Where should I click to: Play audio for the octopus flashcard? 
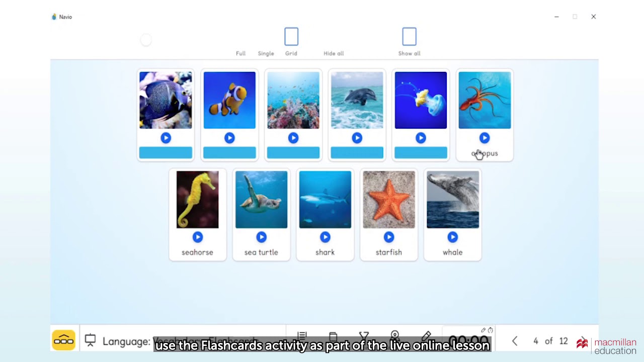coord(485,138)
